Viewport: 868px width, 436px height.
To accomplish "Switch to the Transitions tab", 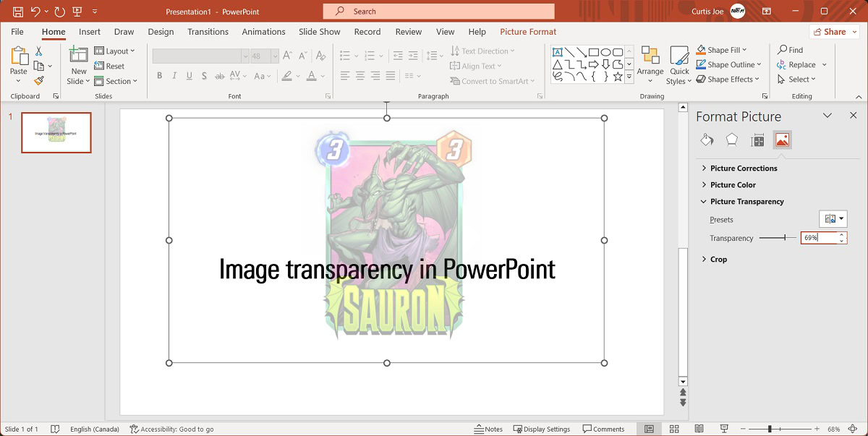I will click(x=208, y=32).
